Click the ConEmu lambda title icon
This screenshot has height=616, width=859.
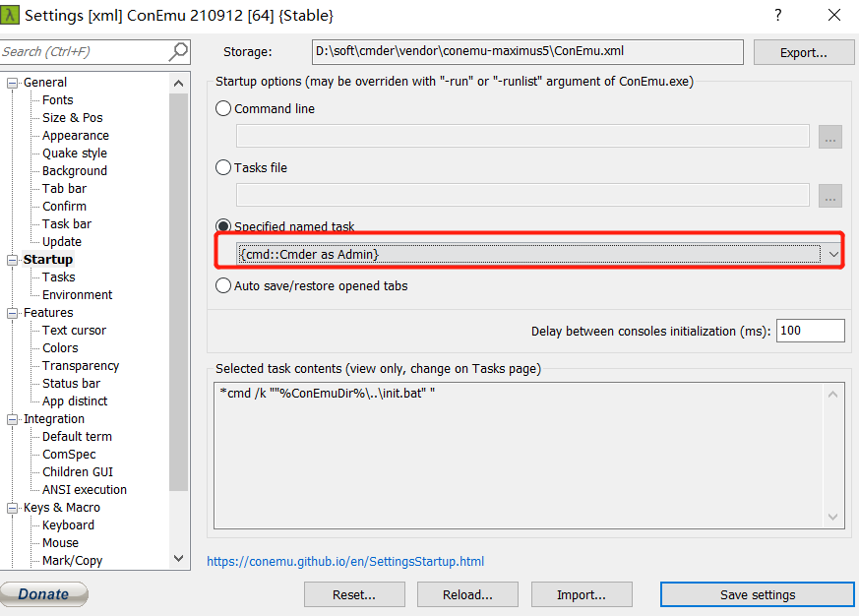click(x=9, y=15)
